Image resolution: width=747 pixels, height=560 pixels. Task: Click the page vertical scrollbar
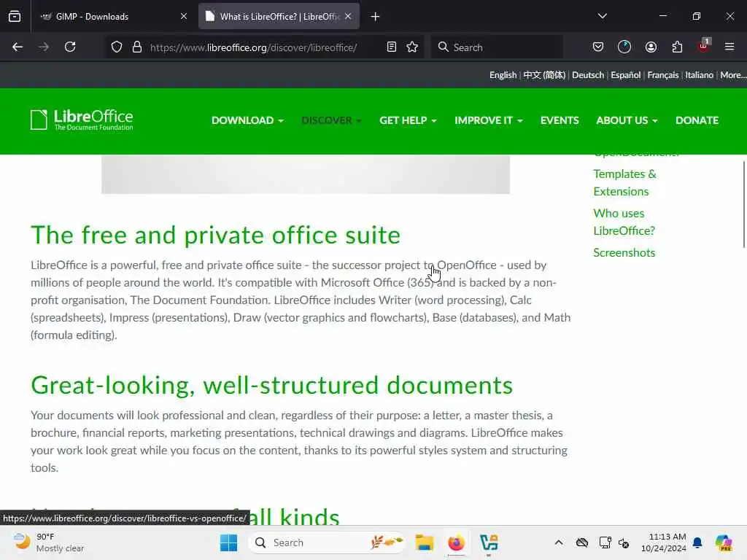click(743, 205)
